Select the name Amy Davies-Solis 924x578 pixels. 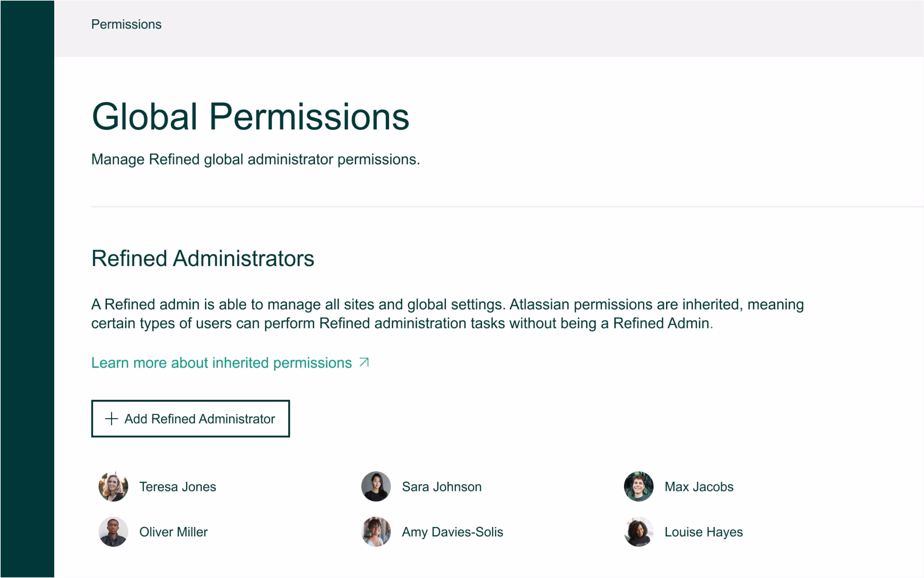452,532
